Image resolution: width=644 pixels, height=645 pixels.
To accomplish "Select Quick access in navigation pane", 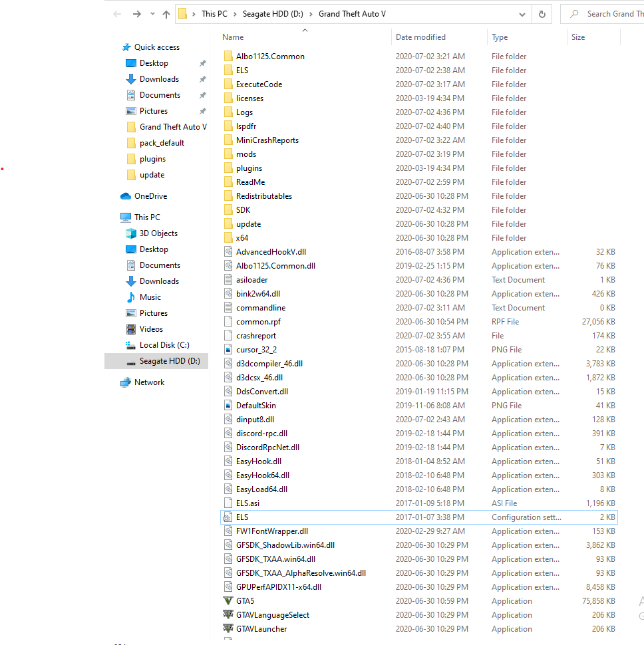I will tap(157, 47).
